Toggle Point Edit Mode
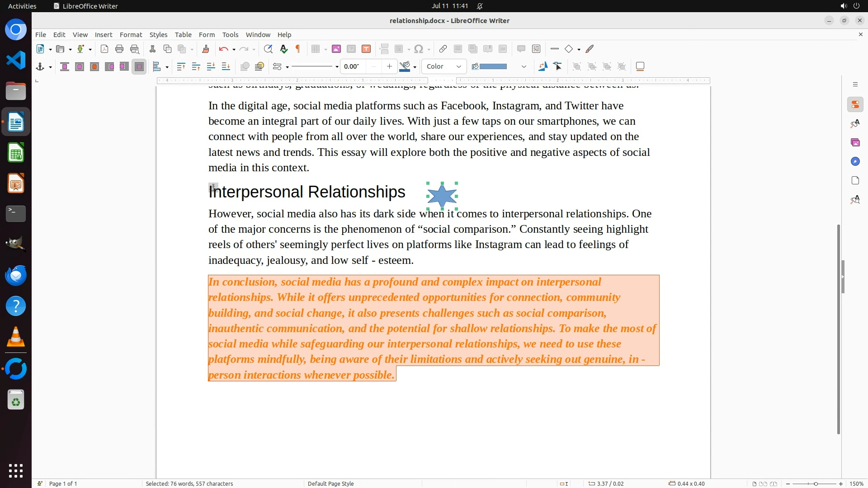Viewport: 868px width, 488px height. tap(558, 66)
